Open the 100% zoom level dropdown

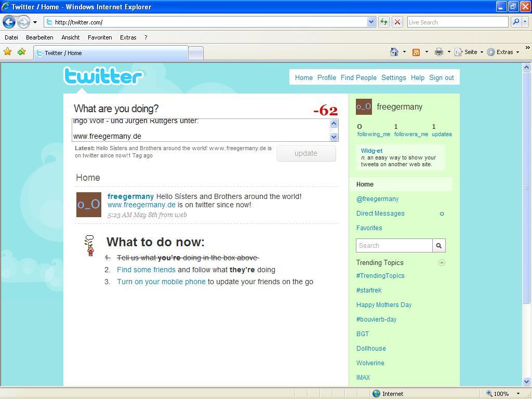coord(518,394)
